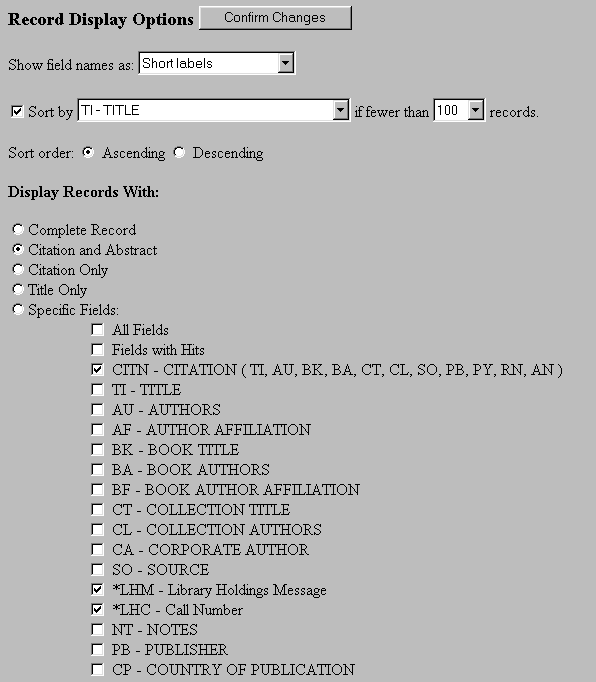The height and width of the screenshot is (682, 596).
Task: Choose the Complete Record option
Action: 18,229
